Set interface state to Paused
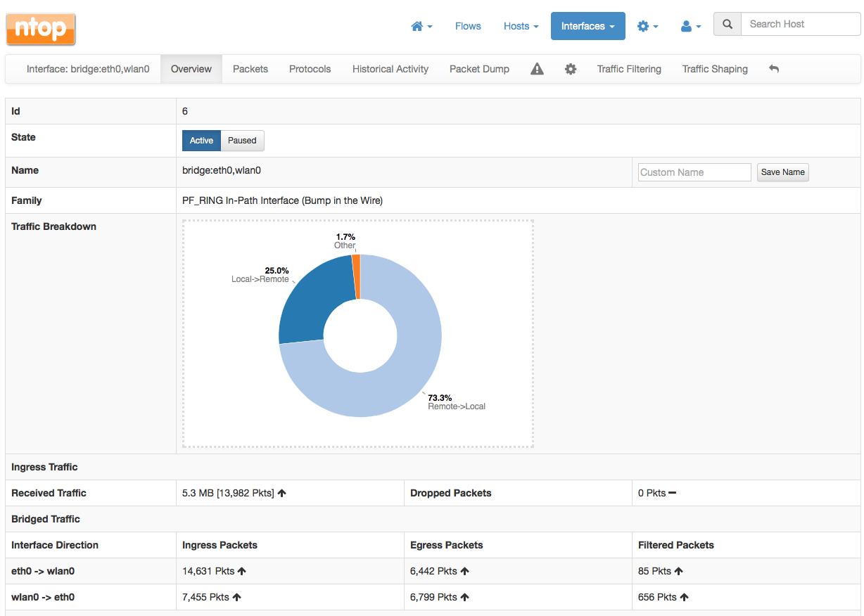The image size is (864, 616). [242, 141]
